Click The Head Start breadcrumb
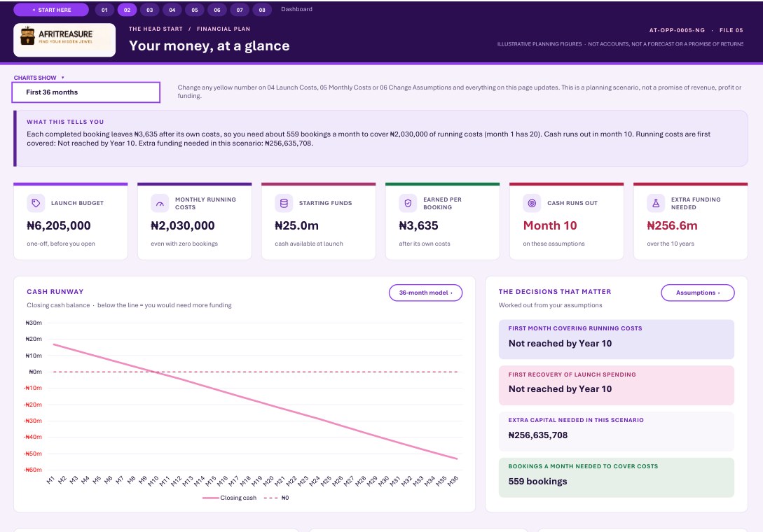The width and height of the screenshot is (763, 532). click(x=156, y=29)
